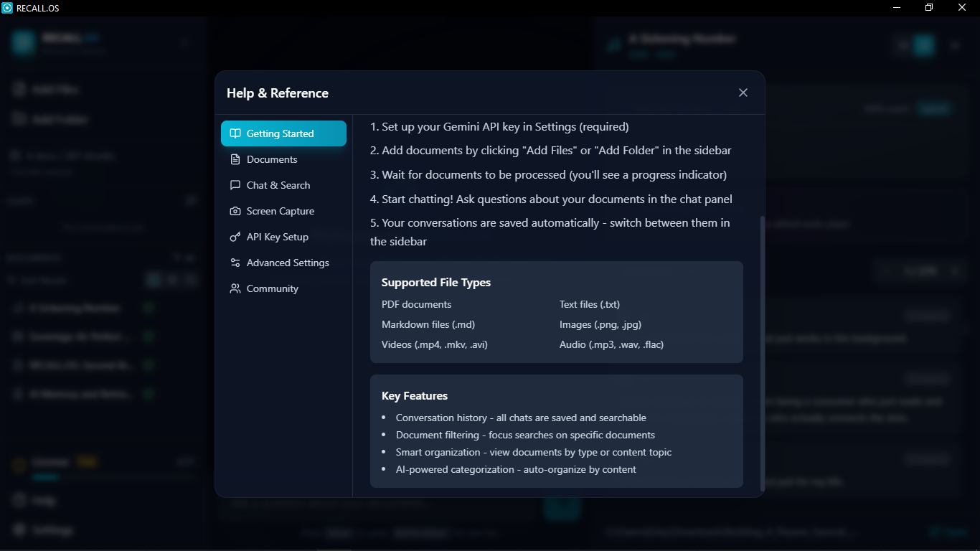Open the Chat & Search speech bubble icon
980x551 pixels.
click(235, 185)
